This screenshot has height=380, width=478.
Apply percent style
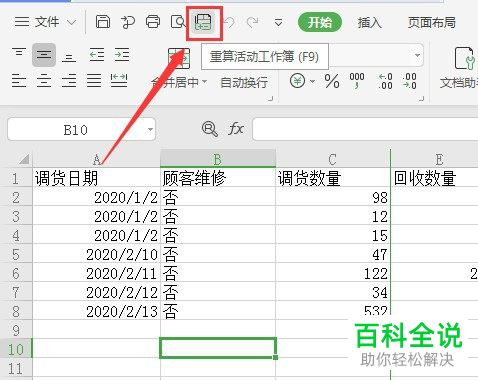(x=332, y=81)
